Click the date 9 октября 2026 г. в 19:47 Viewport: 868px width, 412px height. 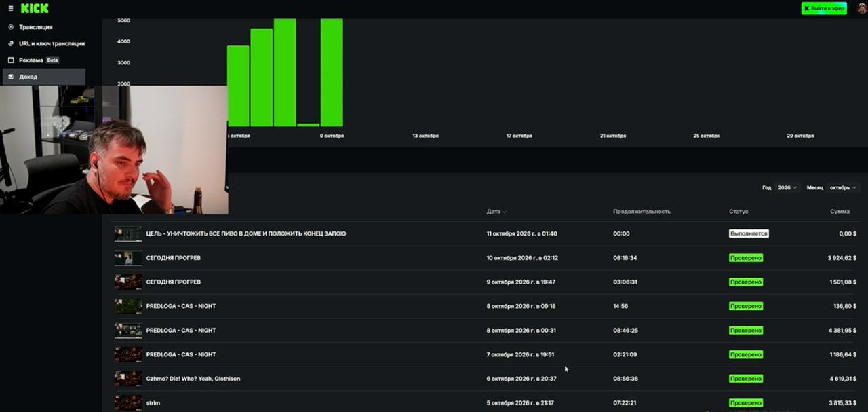tap(521, 282)
